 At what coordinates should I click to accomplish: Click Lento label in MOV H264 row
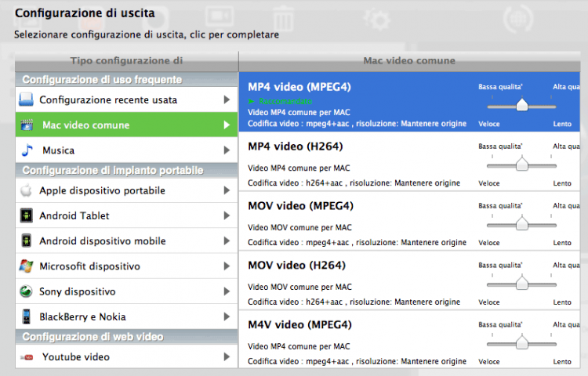click(x=562, y=302)
